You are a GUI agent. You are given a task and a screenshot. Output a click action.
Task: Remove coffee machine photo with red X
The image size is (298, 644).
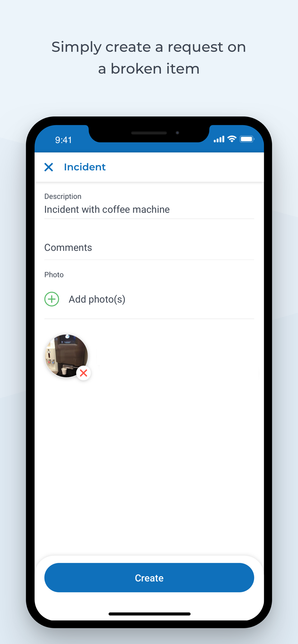(84, 373)
